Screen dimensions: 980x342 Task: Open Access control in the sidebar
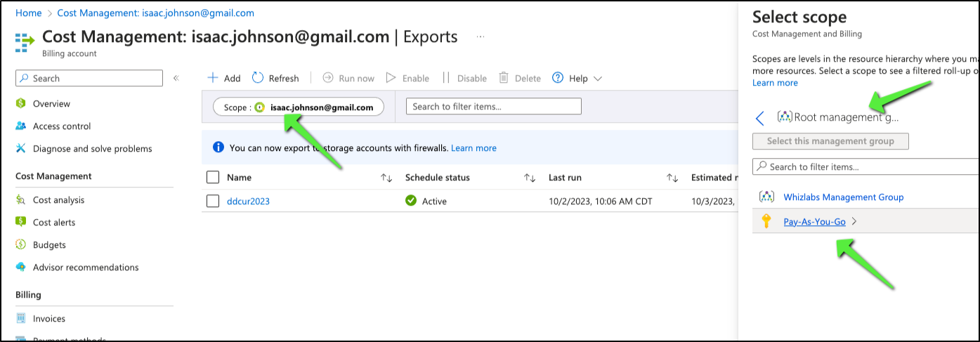62,126
